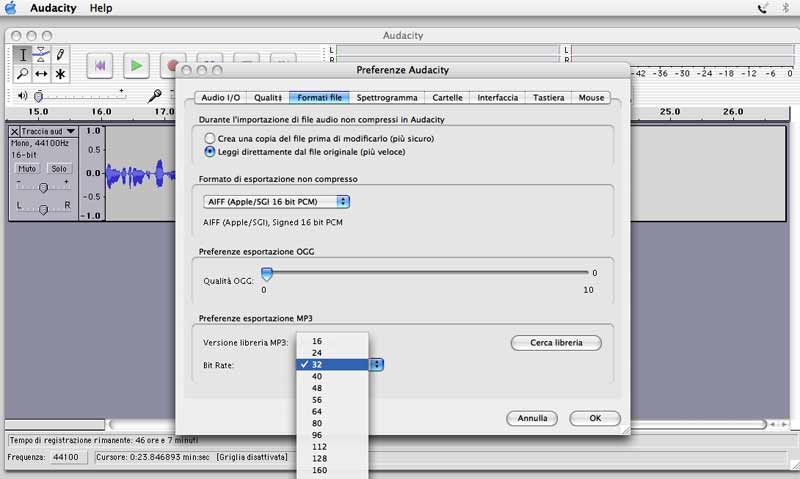Choose 64 in the bit rate list
This screenshot has width=800, height=479.
[332, 412]
